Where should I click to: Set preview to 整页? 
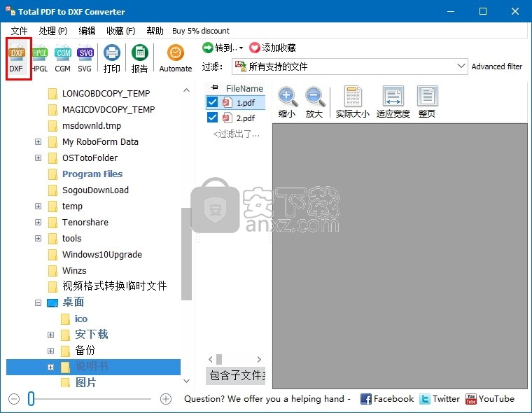click(x=427, y=101)
